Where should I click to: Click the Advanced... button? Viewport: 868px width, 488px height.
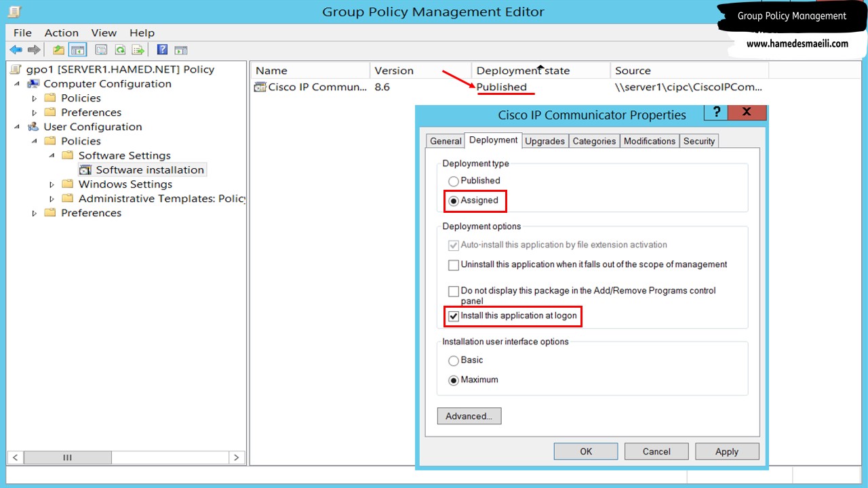tap(469, 416)
